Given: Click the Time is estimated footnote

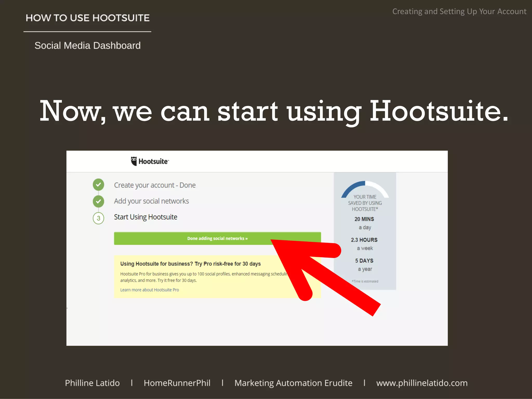Looking at the screenshot, I should [365, 281].
